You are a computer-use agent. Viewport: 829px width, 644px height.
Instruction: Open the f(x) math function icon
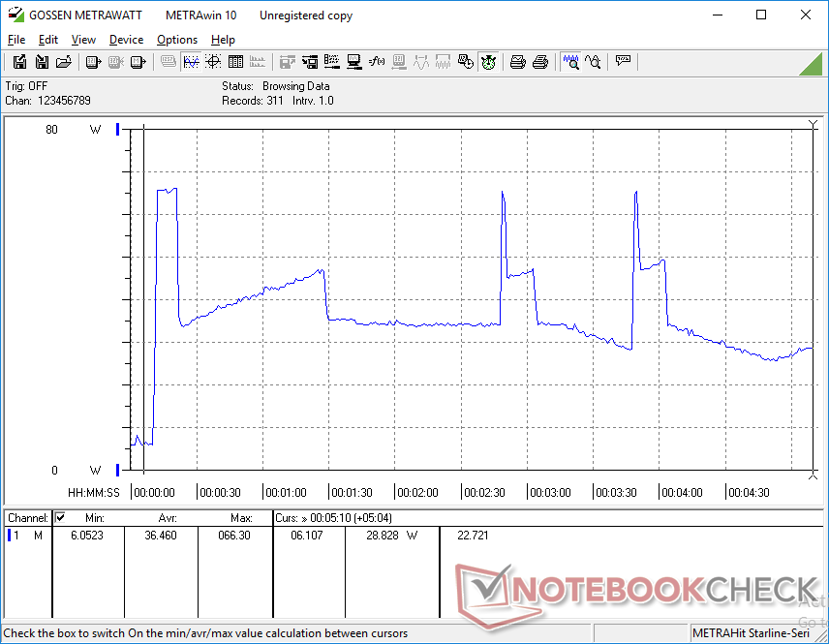[x=377, y=62]
